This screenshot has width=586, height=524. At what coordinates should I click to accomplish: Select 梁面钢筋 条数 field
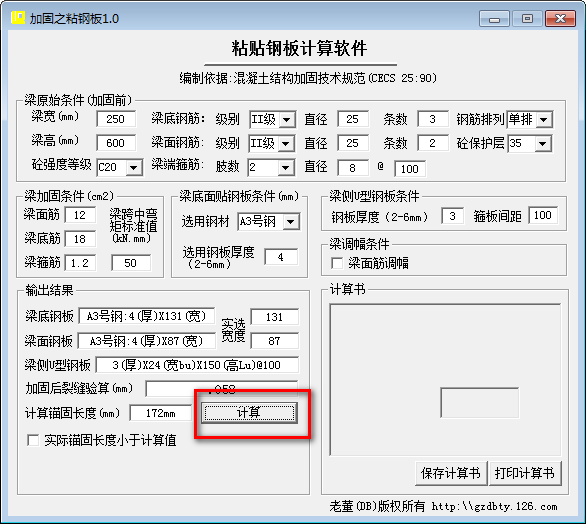click(x=433, y=143)
